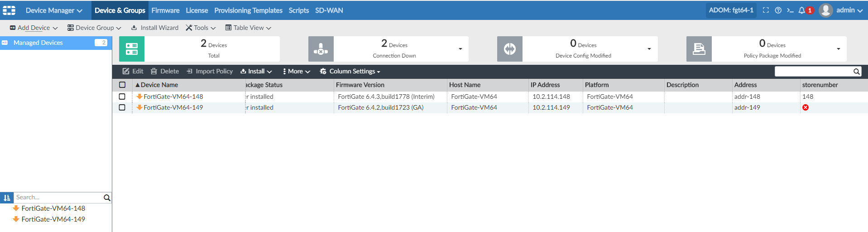
Task: Select FortiGate-VM64-149 in the sidebar tree
Action: pyautogui.click(x=53, y=219)
